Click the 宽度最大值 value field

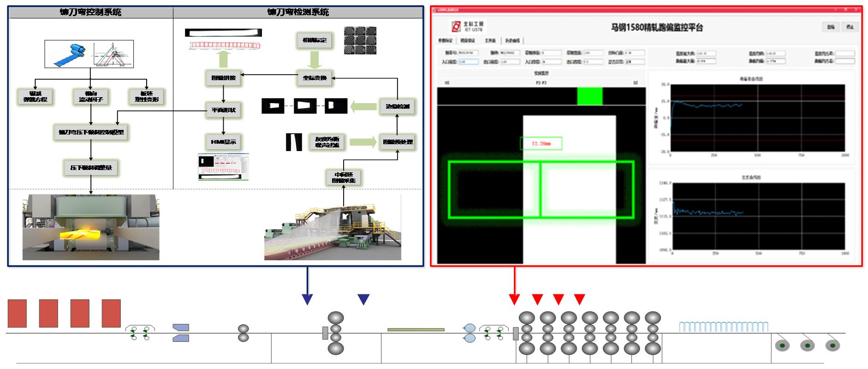pyautogui.click(x=707, y=53)
